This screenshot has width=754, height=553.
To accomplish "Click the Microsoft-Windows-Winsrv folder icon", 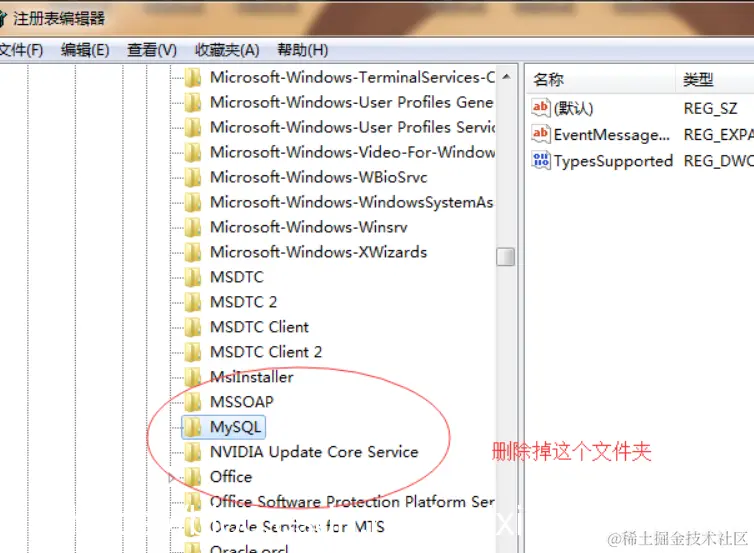I will click(x=193, y=227).
